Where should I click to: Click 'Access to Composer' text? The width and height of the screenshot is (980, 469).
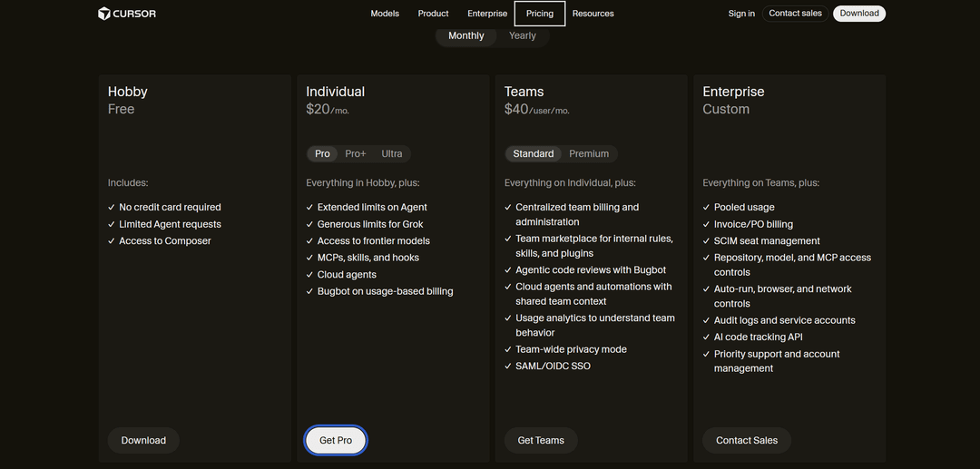[165, 241]
